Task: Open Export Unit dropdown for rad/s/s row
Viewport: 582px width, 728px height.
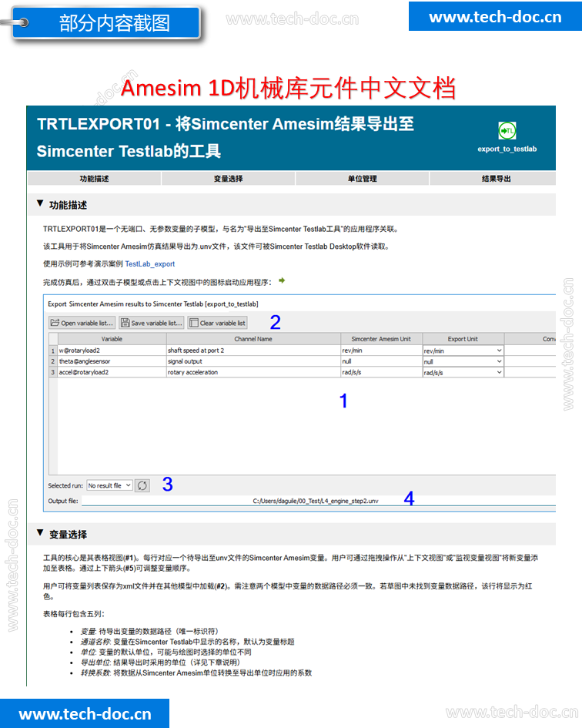Action: 463,372
